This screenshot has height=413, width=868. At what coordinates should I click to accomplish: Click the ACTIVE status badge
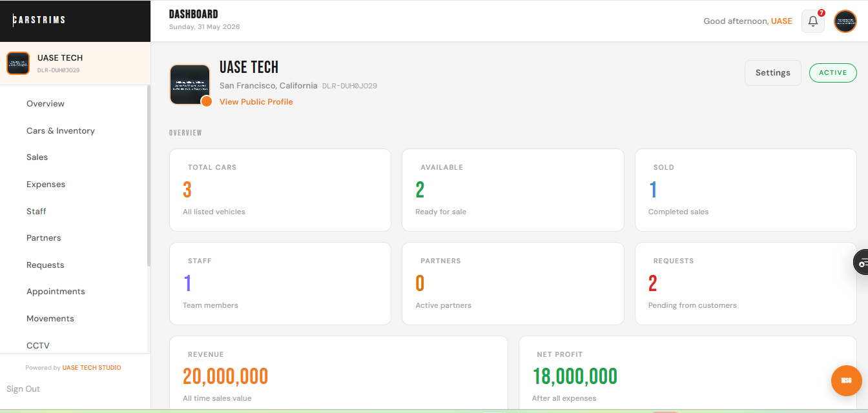click(x=833, y=73)
